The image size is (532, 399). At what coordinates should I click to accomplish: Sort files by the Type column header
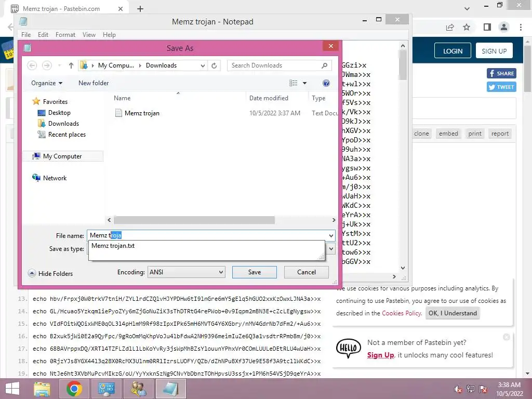pyautogui.click(x=318, y=98)
